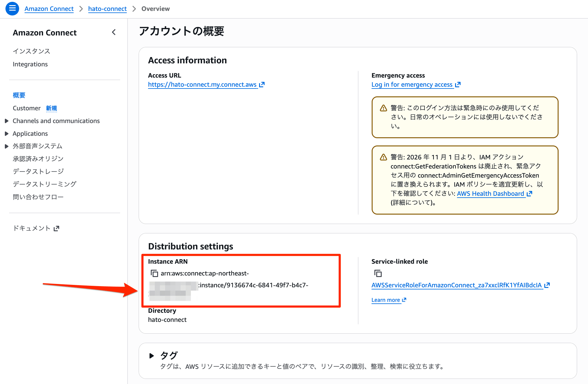Viewport: 588px width, 384px height.
Task: Open データストレージ settings
Action: tap(38, 172)
